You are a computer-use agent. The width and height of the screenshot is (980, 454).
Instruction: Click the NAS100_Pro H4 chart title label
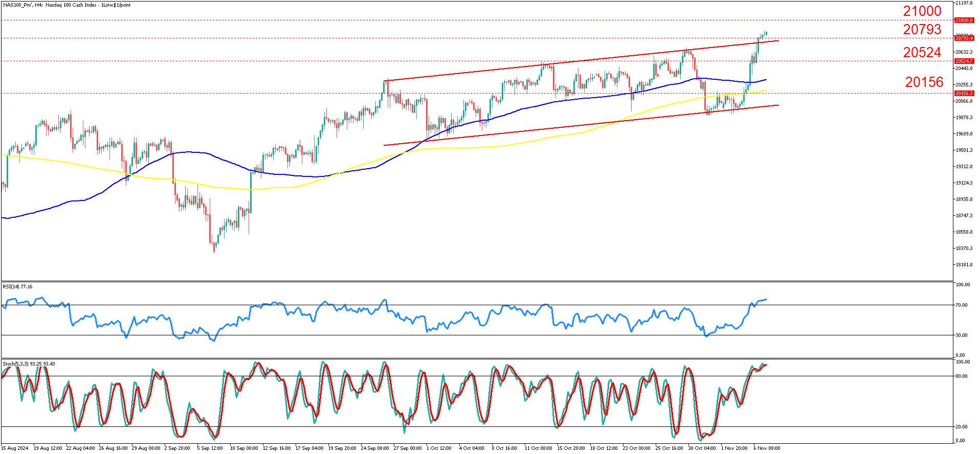pyautogui.click(x=66, y=5)
